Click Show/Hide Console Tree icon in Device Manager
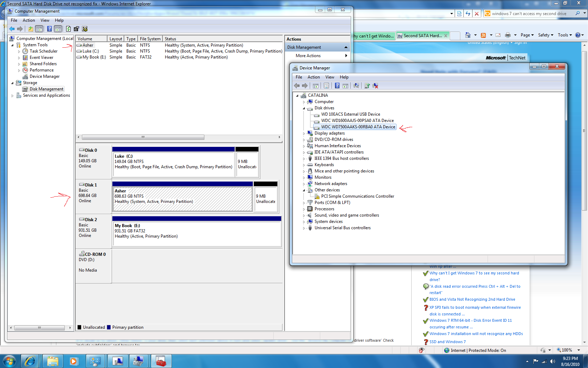The image size is (588, 368). click(316, 86)
